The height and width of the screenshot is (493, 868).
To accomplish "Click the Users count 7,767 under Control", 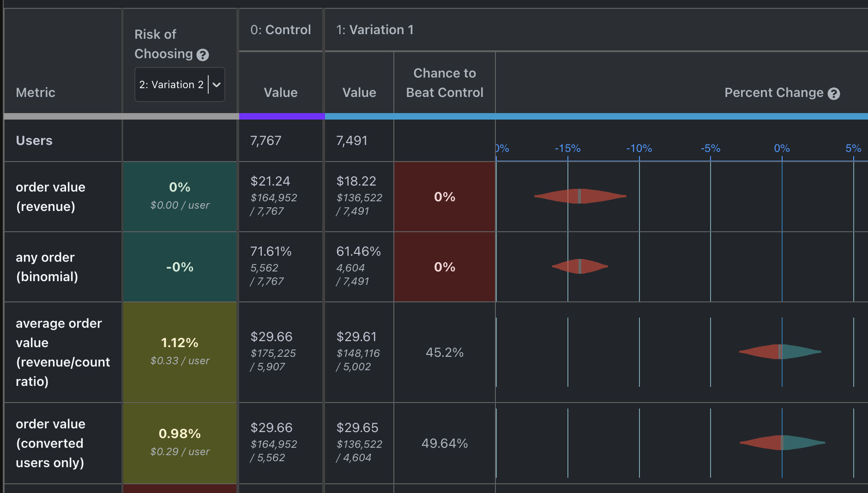I will [x=265, y=141].
